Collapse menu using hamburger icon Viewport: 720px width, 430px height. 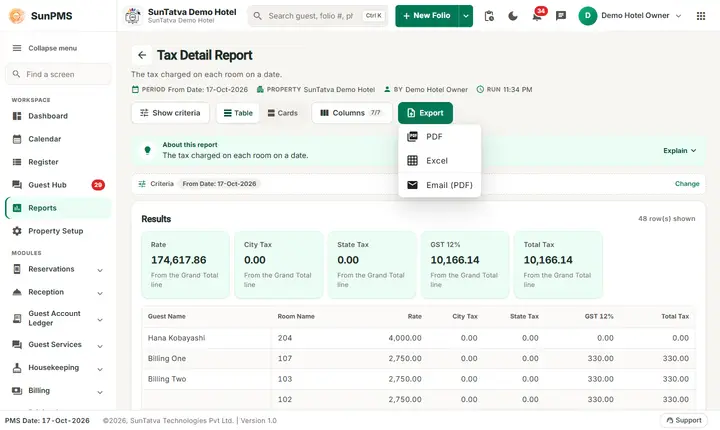(x=17, y=48)
